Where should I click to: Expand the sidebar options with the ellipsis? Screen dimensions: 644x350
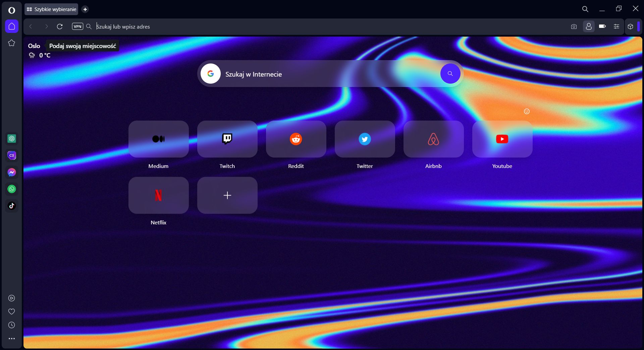pyautogui.click(x=12, y=339)
